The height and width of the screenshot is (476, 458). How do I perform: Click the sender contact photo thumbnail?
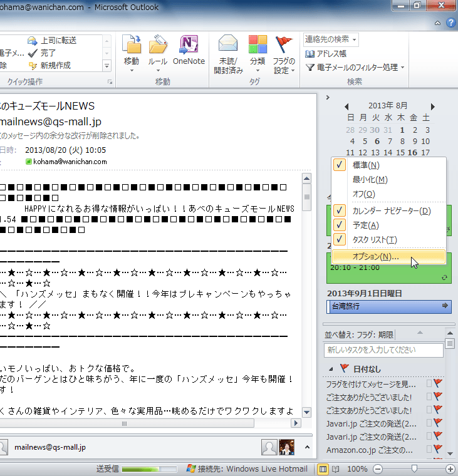click(x=287, y=447)
